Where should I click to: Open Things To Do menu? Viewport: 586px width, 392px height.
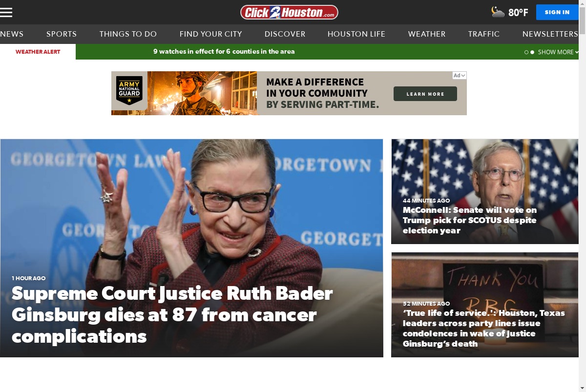pos(128,34)
